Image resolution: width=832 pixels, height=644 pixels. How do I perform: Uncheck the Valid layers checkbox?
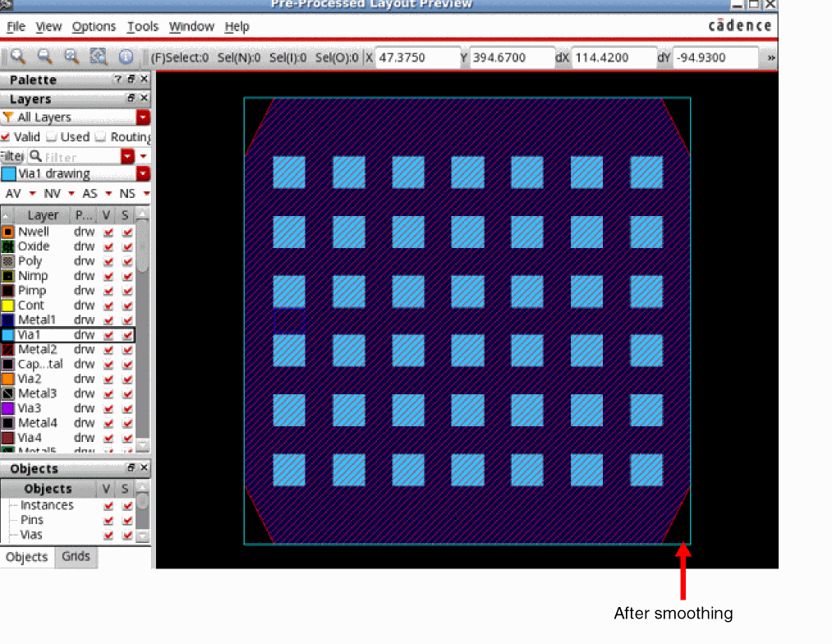pos(6,137)
